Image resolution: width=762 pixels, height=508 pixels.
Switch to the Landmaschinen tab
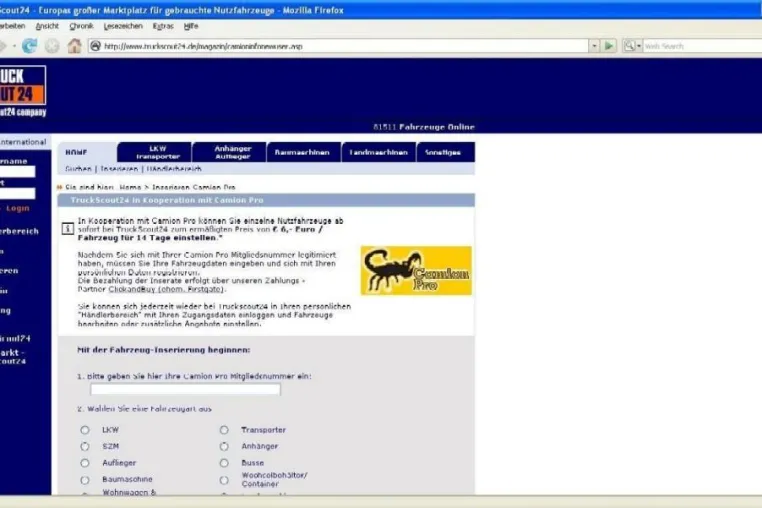(379, 152)
